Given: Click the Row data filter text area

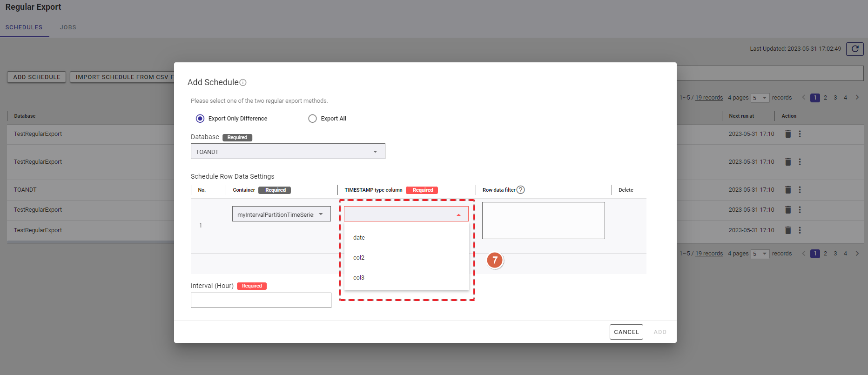Looking at the screenshot, I should point(543,221).
